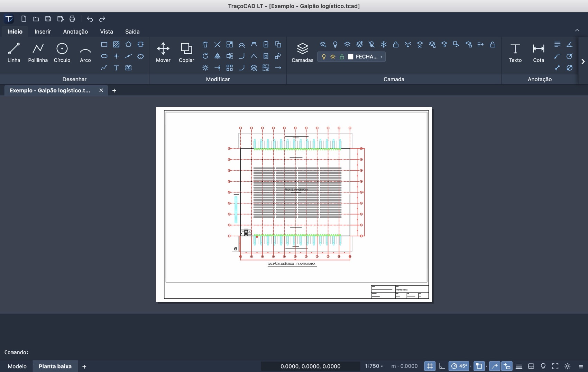Image resolution: width=588 pixels, height=372 pixels.
Task: Add a dimension with Cota
Action: (x=539, y=53)
